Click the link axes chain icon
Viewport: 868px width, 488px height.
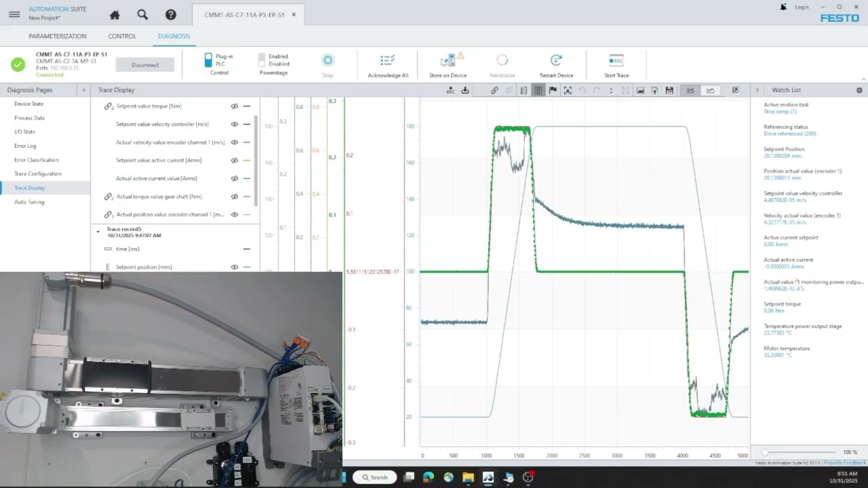(494, 90)
